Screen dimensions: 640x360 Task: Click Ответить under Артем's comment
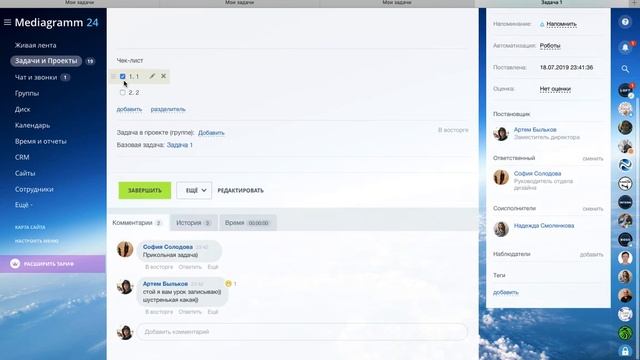(190, 312)
